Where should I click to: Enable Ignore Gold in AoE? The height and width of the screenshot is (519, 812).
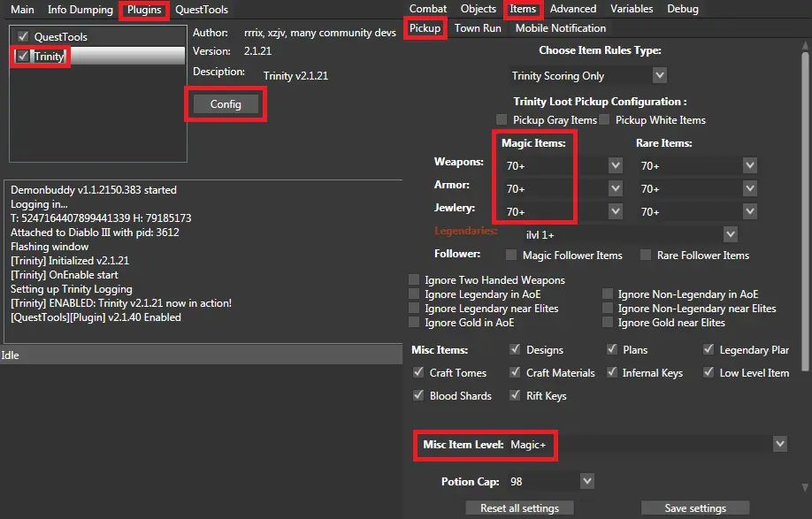[415, 323]
